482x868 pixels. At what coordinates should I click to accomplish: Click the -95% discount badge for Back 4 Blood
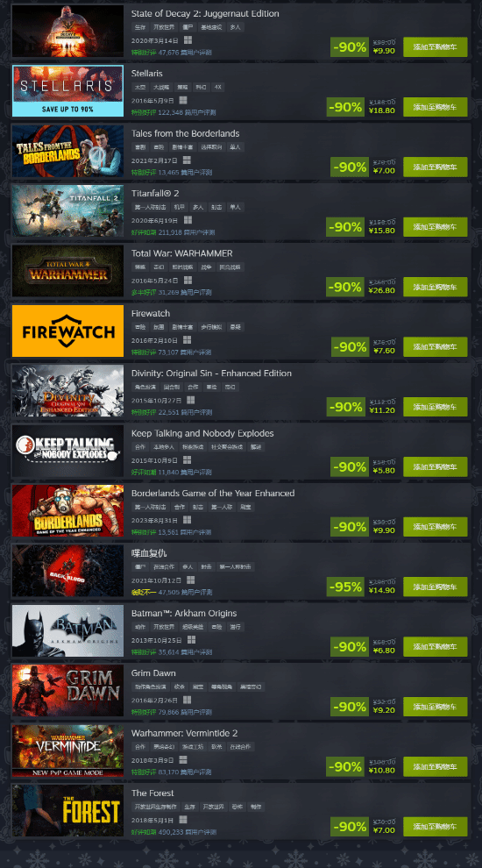345,587
